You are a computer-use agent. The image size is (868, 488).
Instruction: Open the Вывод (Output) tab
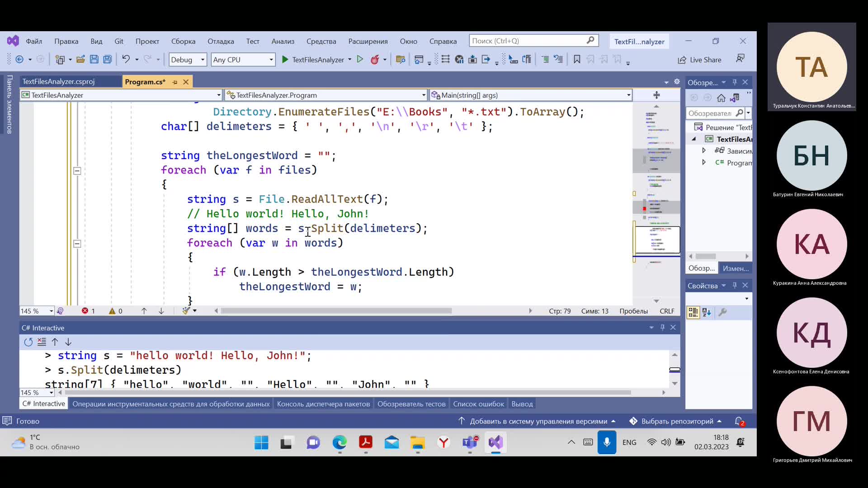pyautogui.click(x=522, y=404)
